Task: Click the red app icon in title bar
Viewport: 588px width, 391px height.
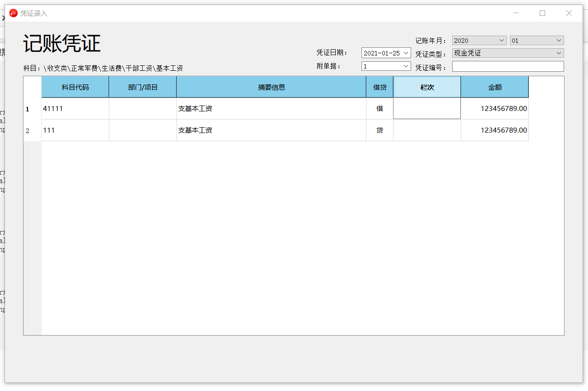Action: (x=14, y=13)
